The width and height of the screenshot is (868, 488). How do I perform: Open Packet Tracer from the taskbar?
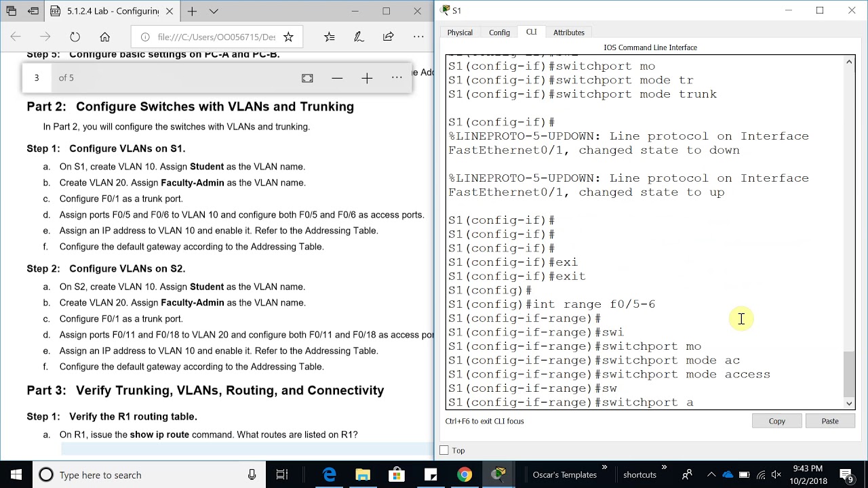coord(498,474)
